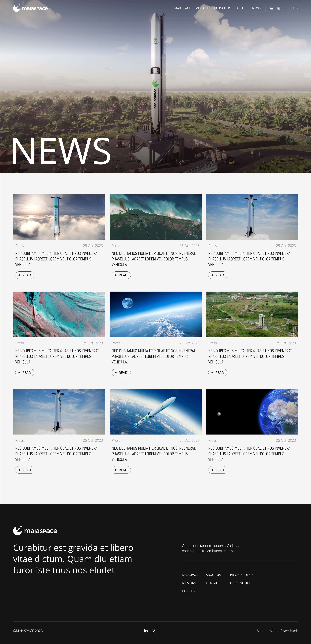The image size is (311, 644).
Task: Click the Maiaspace logo in the header
Action: pos(30,8)
